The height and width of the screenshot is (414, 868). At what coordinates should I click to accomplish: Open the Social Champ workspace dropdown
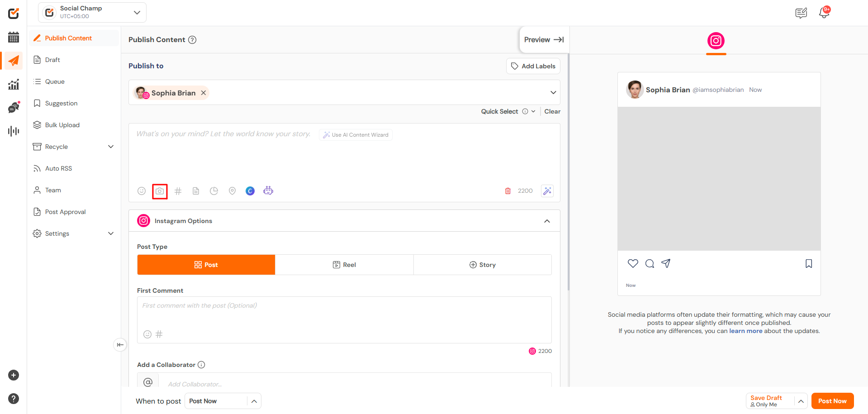pos(92,12)
